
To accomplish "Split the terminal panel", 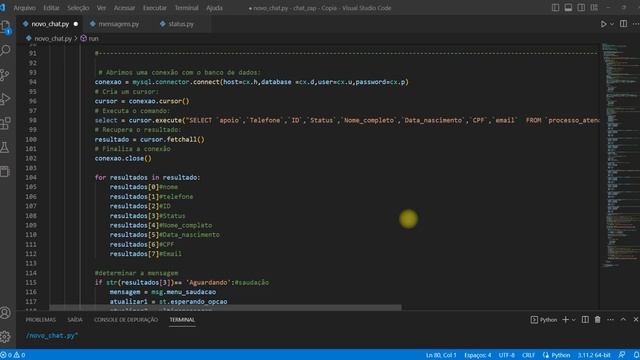I will 585,320.
